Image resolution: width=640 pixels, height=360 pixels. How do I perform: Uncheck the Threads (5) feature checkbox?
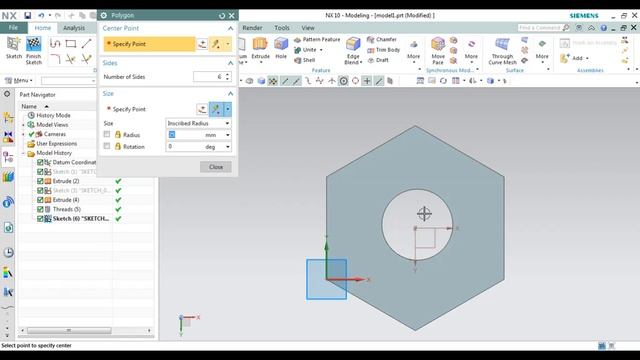[x=40, y=209]
